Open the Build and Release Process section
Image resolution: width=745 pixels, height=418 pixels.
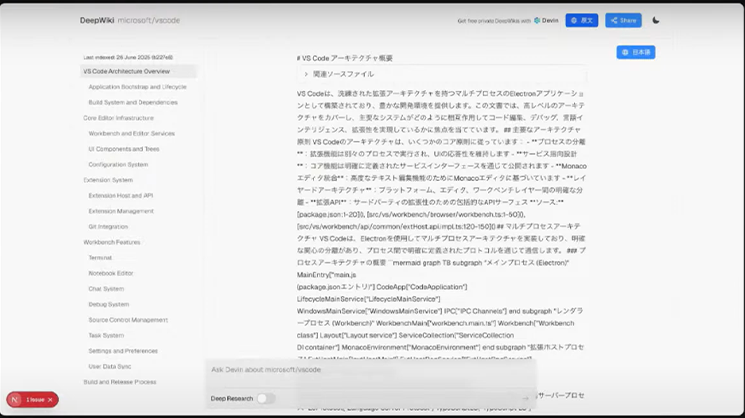point(119,382)
